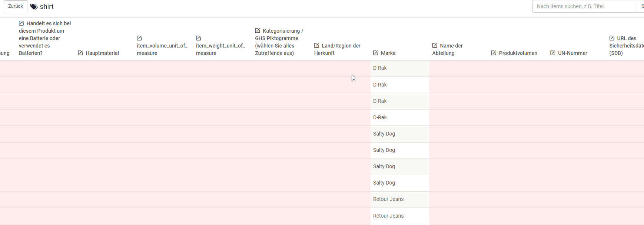This screenshot has height=225, width=644.
Task: Click the edit icon above item_weight_unit_of_measure
Action: click(199, 38)
